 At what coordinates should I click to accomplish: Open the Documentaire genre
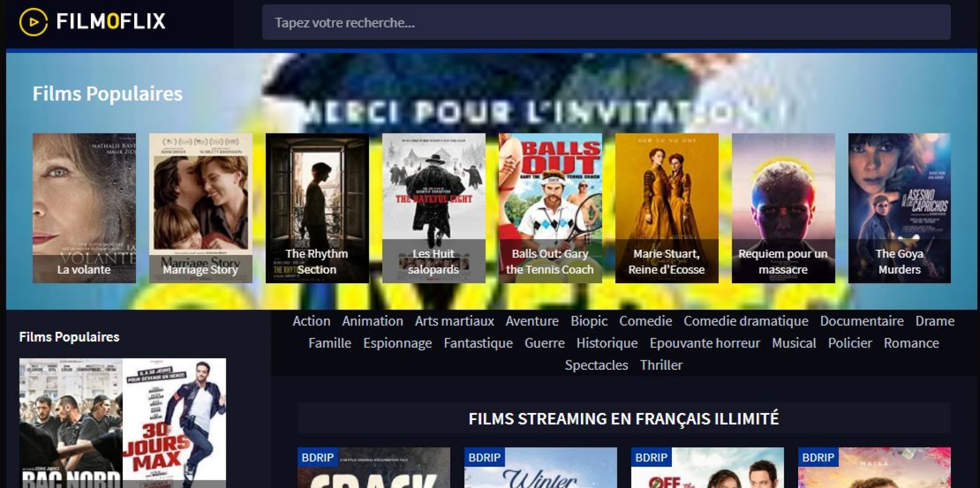pos(862,321)
